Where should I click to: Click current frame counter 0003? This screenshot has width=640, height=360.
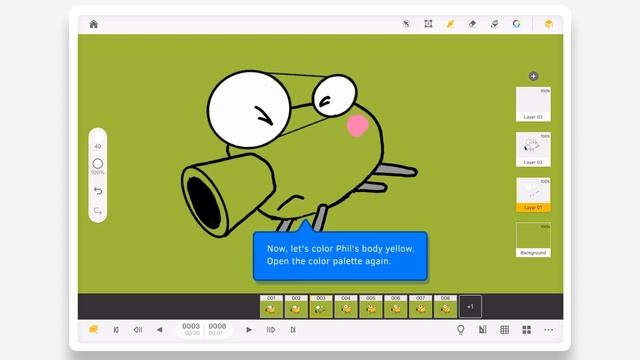point(191,329)
